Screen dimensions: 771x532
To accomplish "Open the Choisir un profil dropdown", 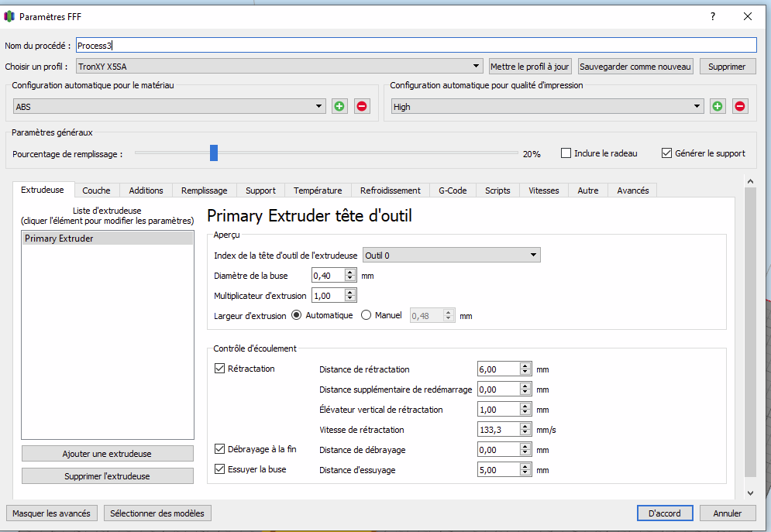I will (279, 67).
